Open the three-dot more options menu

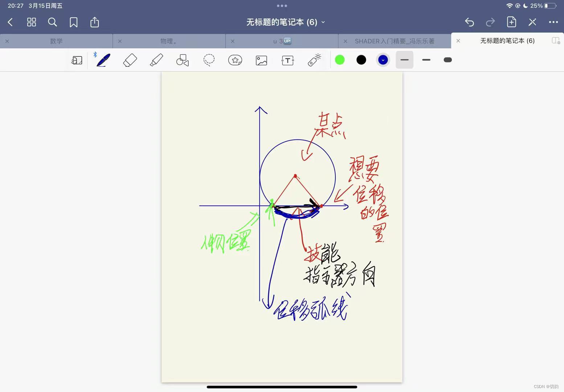553,22
